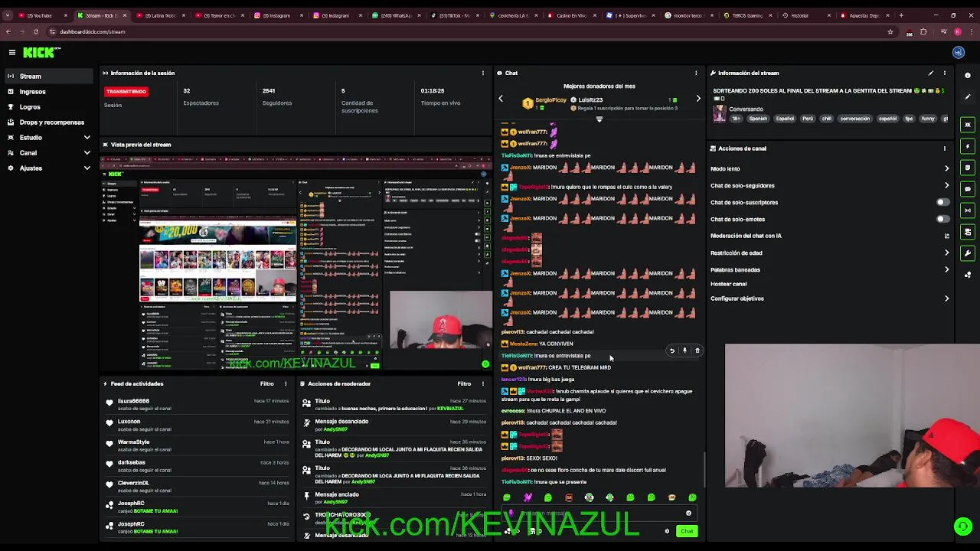Open the emoji picker in chat input
Image resolution: width=980 pixels, height=551 pixels.
pos(688,514)
